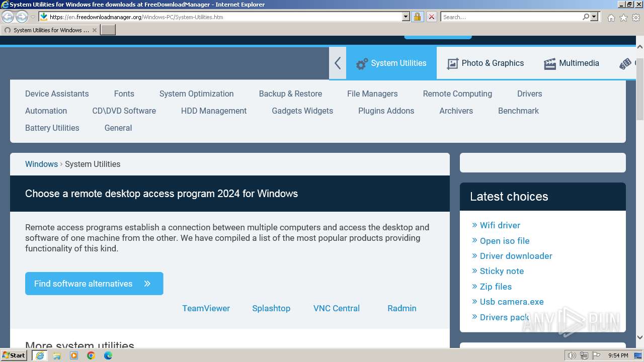Viewport: 644px width, 362px height.
Task: Click the Windows breadcrumb link
Action: 41,164
